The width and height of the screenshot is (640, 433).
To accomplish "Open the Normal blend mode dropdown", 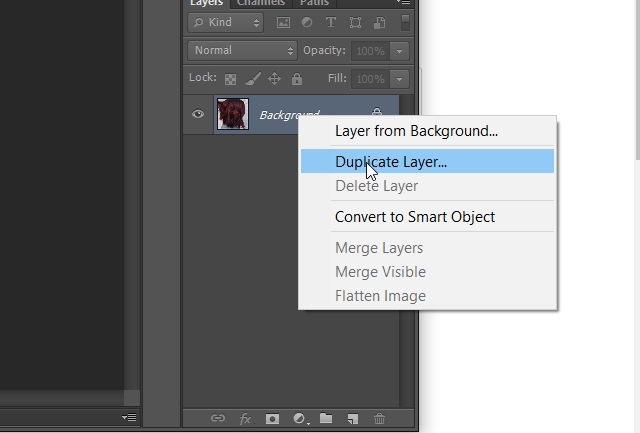I will (x=242, y=51).
